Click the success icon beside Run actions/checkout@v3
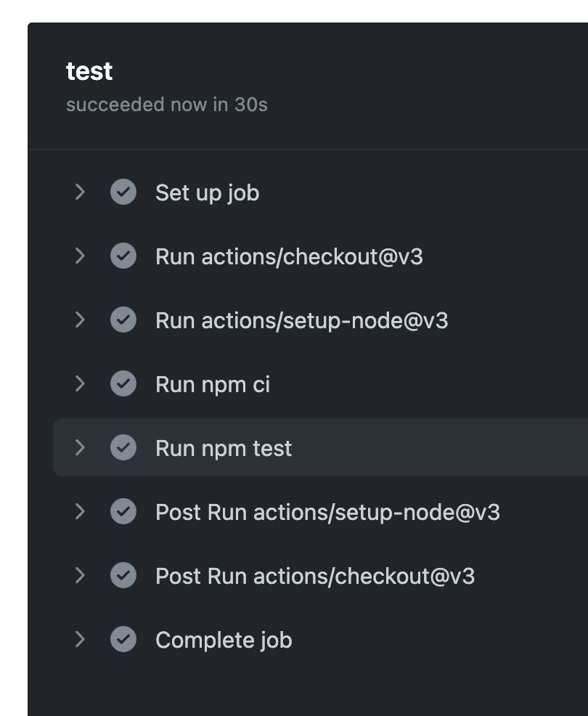Screen dimensions: 588x716 [123, 256]
